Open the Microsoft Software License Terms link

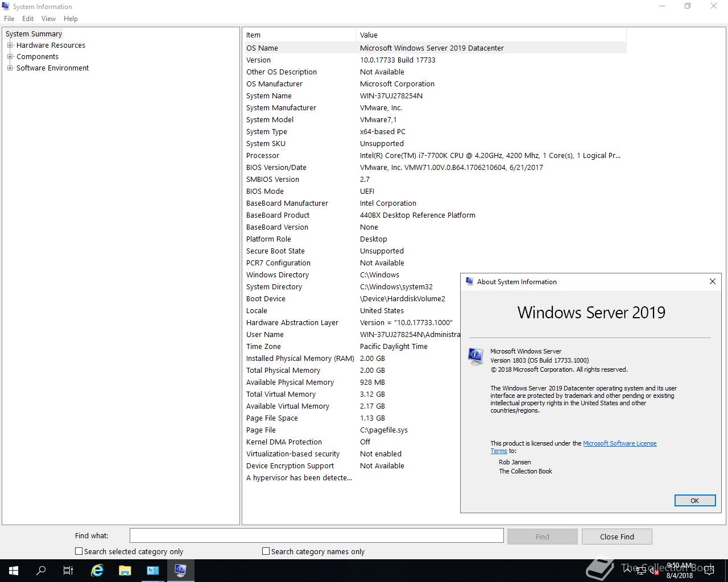click(x=619, y=443)
